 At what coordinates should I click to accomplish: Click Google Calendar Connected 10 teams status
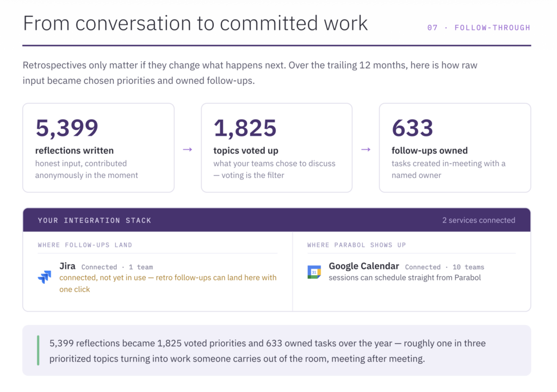445,267
